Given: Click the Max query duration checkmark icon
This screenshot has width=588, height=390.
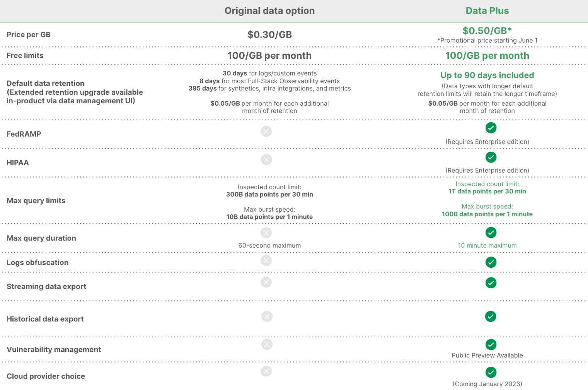Looking at the screenshot, I should point(491,233).
